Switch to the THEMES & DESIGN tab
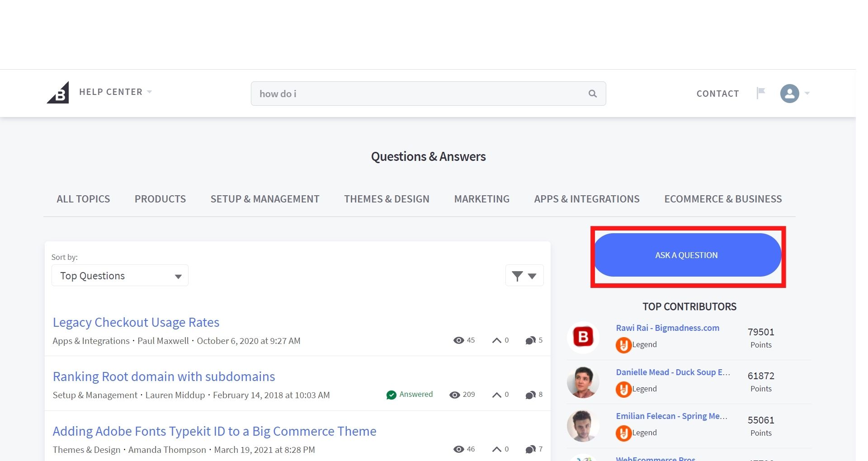Viewport: 868px width, 461px height. [387, 199]
